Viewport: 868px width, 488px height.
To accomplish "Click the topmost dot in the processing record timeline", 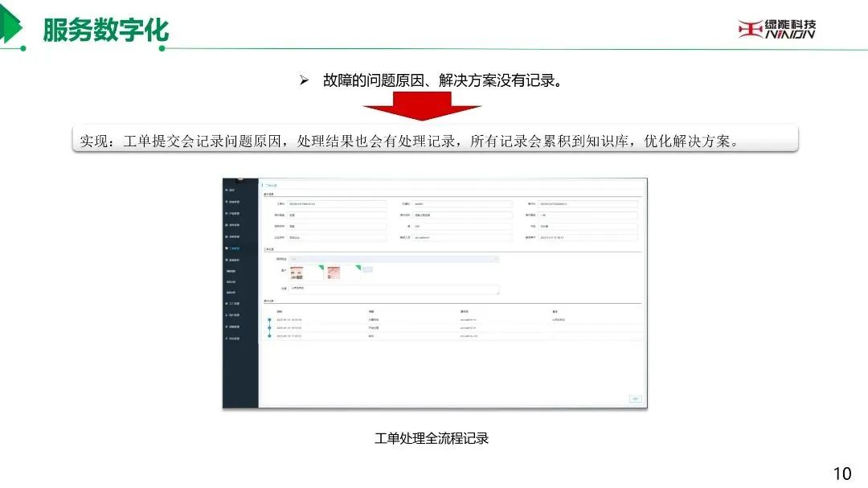I will 269,320.
